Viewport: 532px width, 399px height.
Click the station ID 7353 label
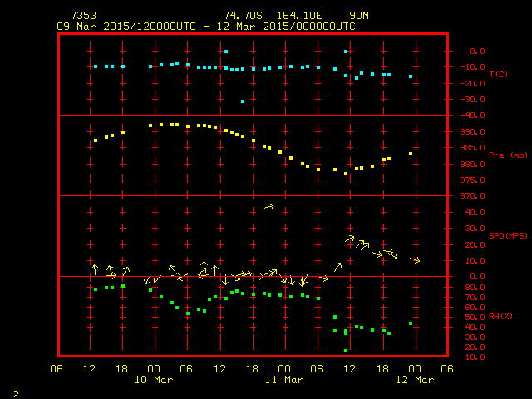click(x=82, y=16)
